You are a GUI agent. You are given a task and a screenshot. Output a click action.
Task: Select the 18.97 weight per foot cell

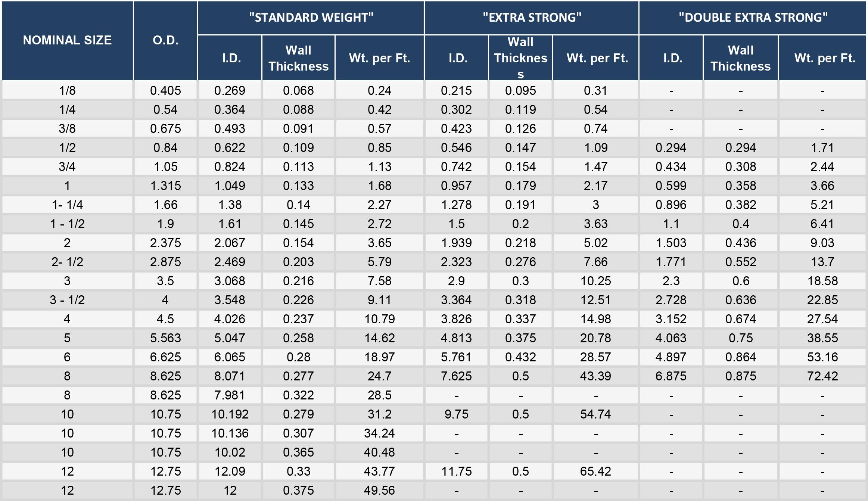click(379, 357)
